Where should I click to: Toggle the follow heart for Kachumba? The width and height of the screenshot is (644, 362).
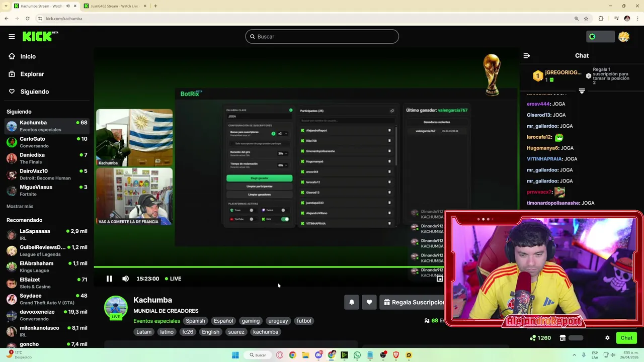coord(369,302)
